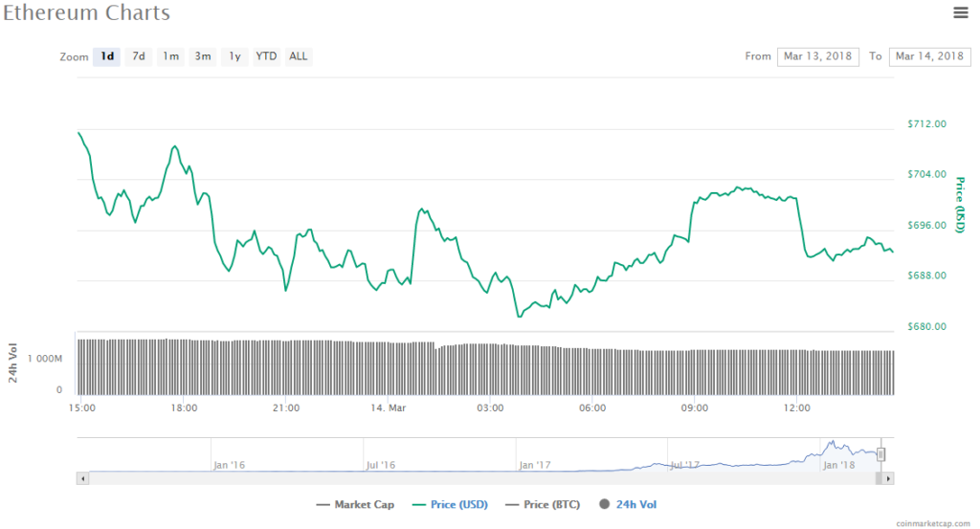Toggle the Market Cap series in legend

point(356,504)
